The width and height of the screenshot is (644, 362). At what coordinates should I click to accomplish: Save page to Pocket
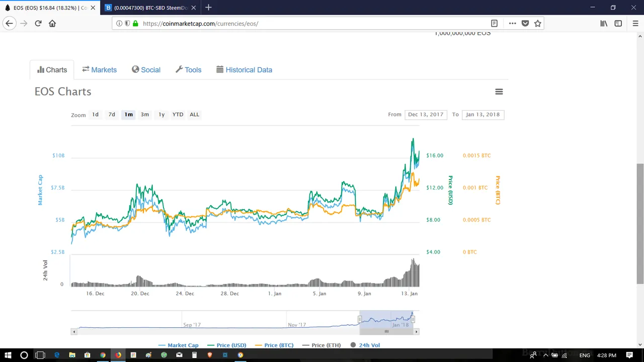(525, 23)
